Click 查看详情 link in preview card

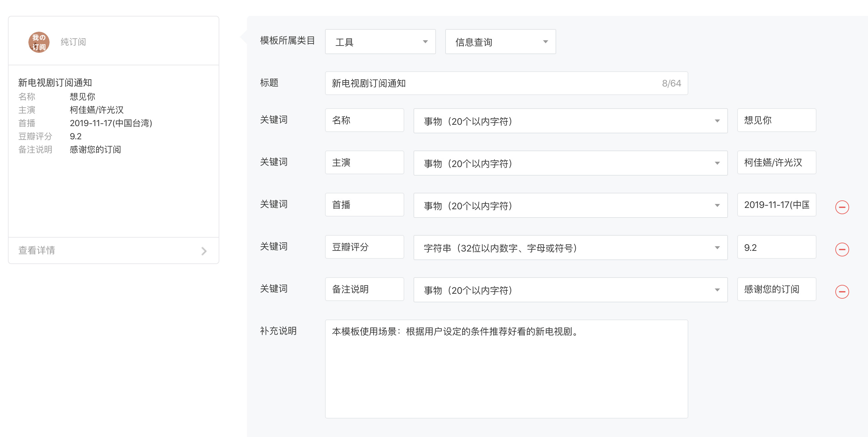pos(37,250)
